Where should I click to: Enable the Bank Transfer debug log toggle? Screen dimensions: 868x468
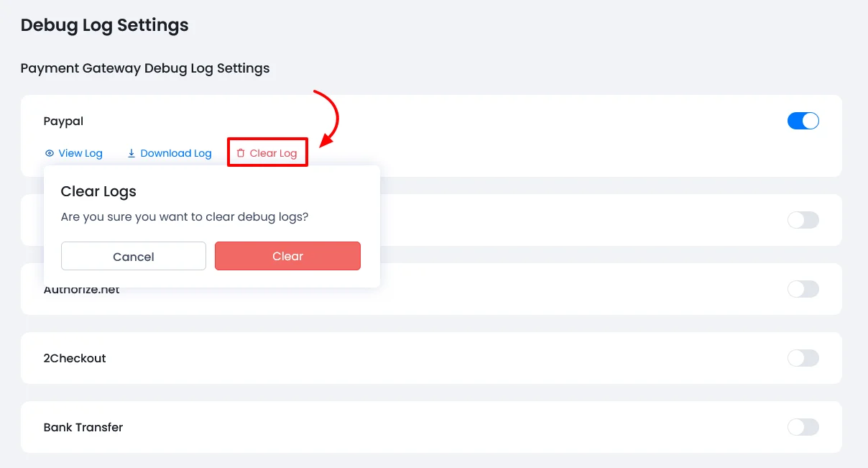803,427
